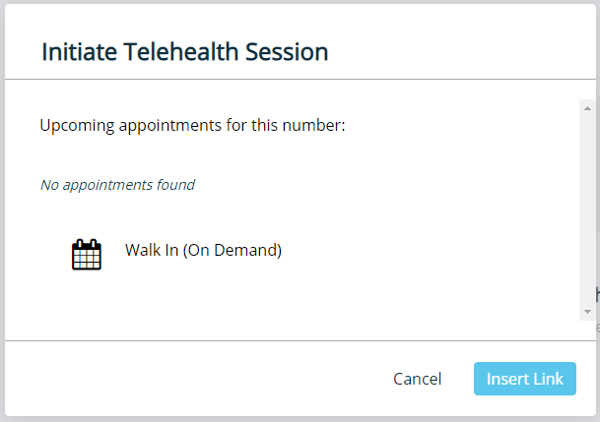
Task: Cancel the telehealth session dialog
Action: [417, 379]
